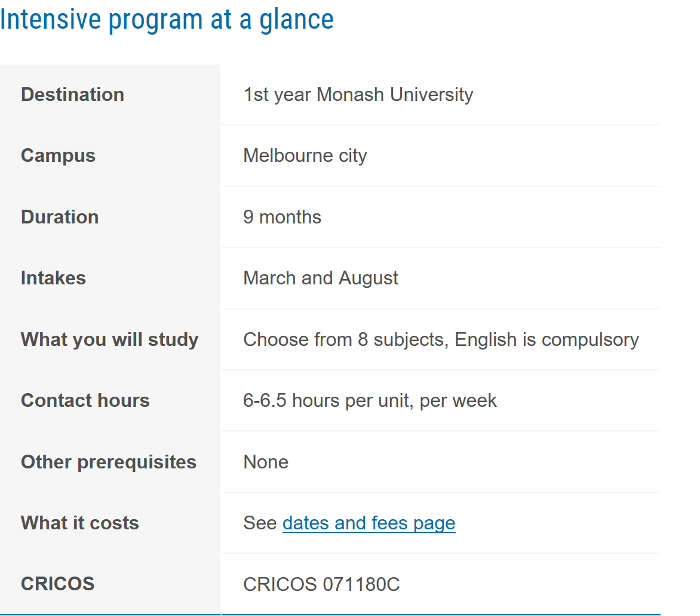Click the 'None' prerequisites value
700x616 pixels.
266,462
